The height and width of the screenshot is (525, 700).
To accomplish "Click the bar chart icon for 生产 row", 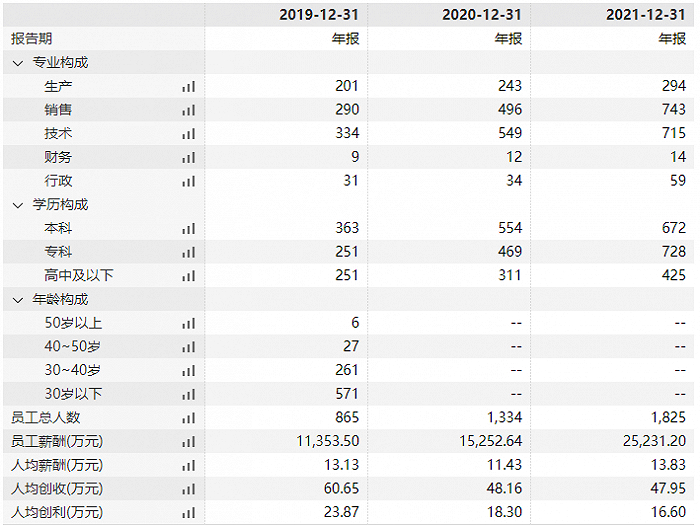I will 188,87.
